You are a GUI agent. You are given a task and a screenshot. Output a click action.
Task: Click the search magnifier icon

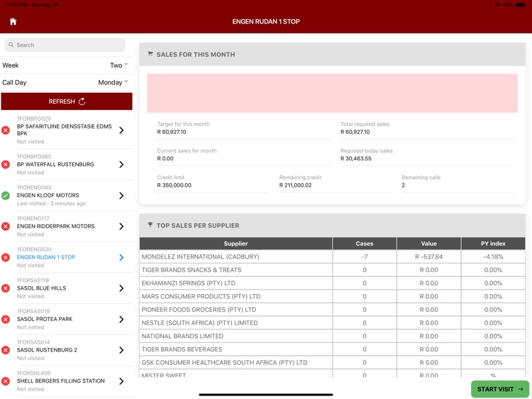click(x=11, y=45)
